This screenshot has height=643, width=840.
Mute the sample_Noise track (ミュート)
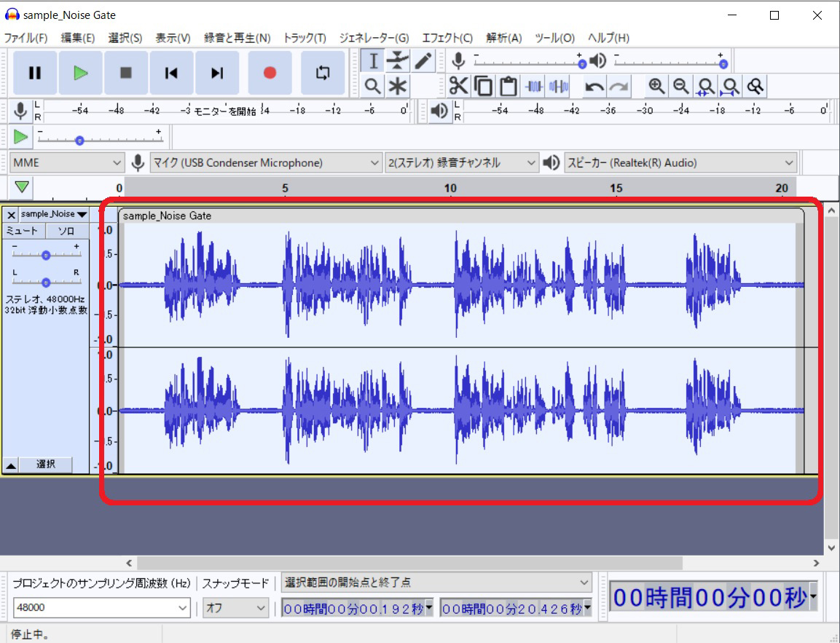coord(23,231)
